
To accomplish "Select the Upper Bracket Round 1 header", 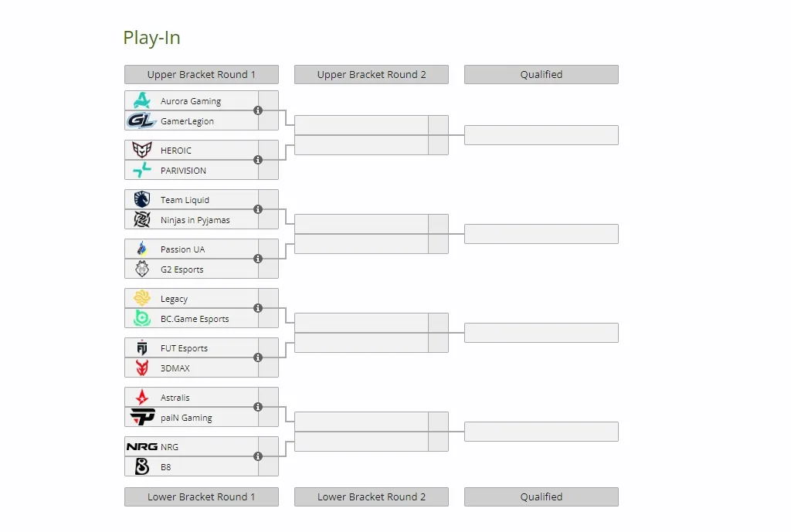I will pos(202,75).
